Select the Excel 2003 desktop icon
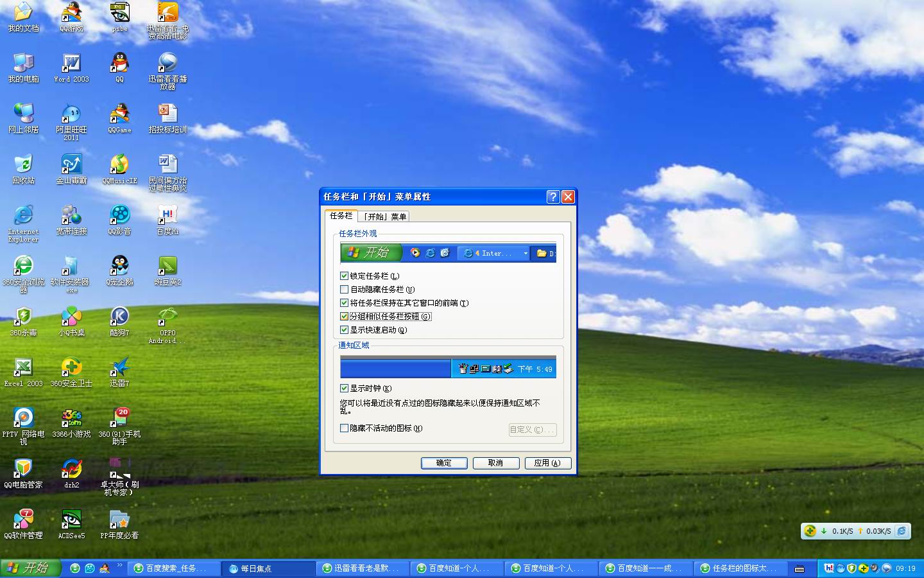This screenshot has width=924, height=578. [x=23, y=372]
